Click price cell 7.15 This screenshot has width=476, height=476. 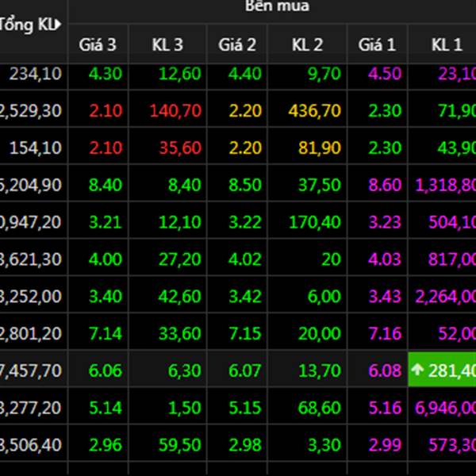245,333
